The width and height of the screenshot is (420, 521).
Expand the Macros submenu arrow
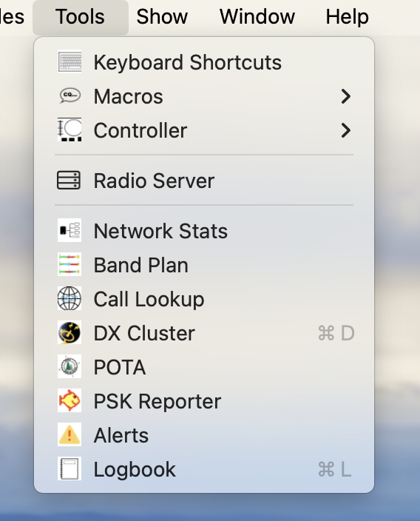346,96
